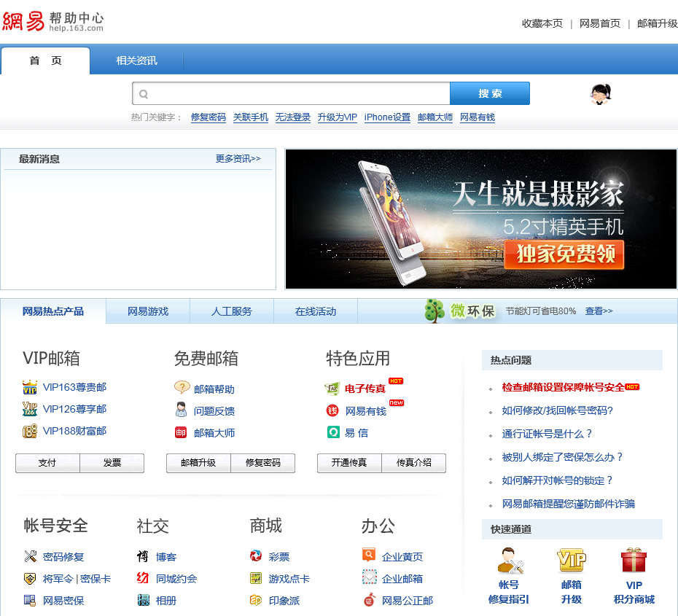
Task: Switch to the 首页 tab
Action: tap(45, 61)
